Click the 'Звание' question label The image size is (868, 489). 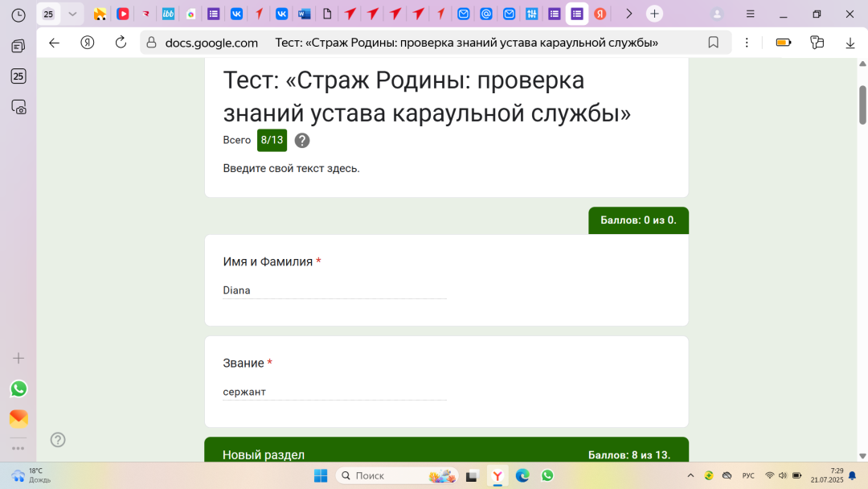pyautogui.click(x=244, y=363)
